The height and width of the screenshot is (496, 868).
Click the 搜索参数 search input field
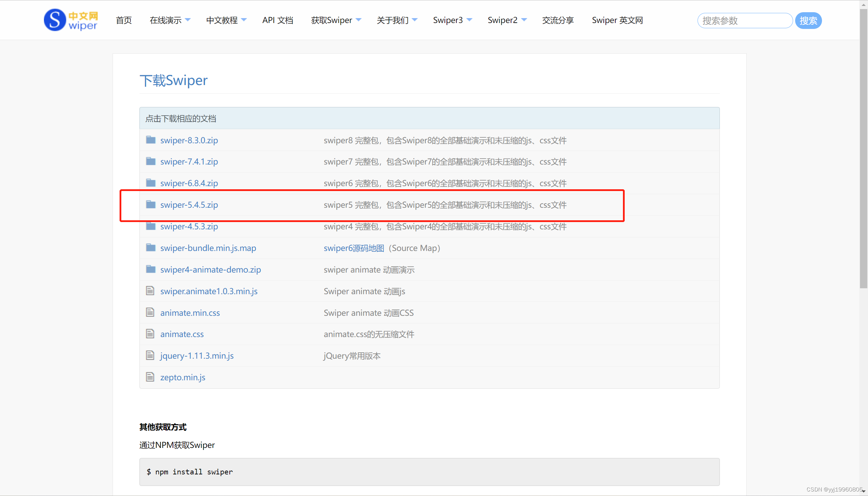(744, 20)
